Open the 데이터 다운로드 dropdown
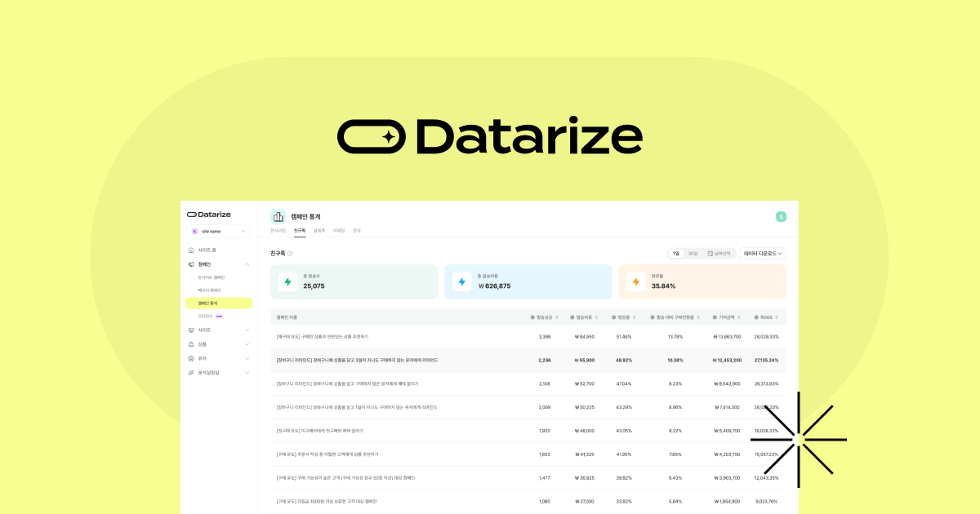 [x=763, y=254]
